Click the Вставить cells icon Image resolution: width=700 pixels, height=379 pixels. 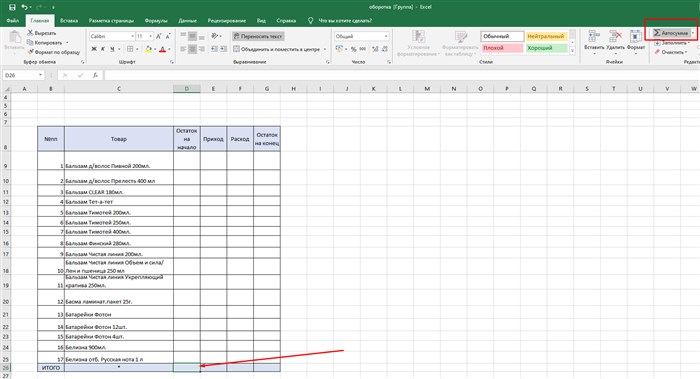(x=594, y=37)
